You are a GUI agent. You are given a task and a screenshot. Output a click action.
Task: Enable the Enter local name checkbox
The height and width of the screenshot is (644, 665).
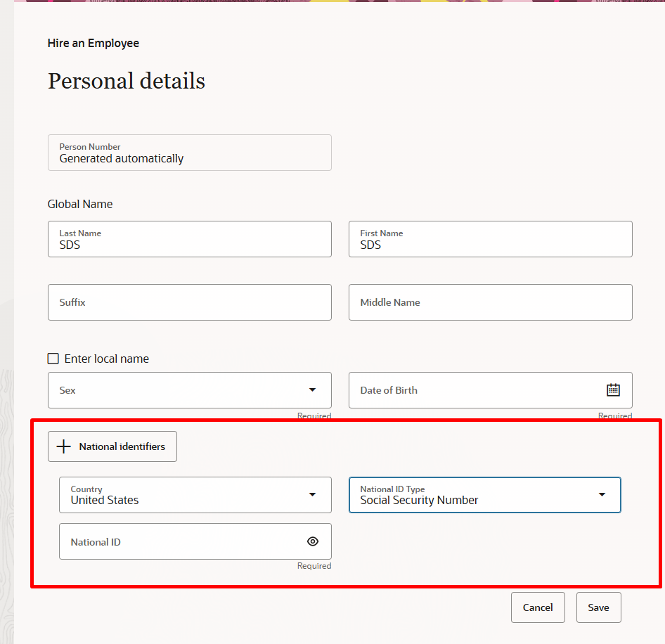click(53, 358)
